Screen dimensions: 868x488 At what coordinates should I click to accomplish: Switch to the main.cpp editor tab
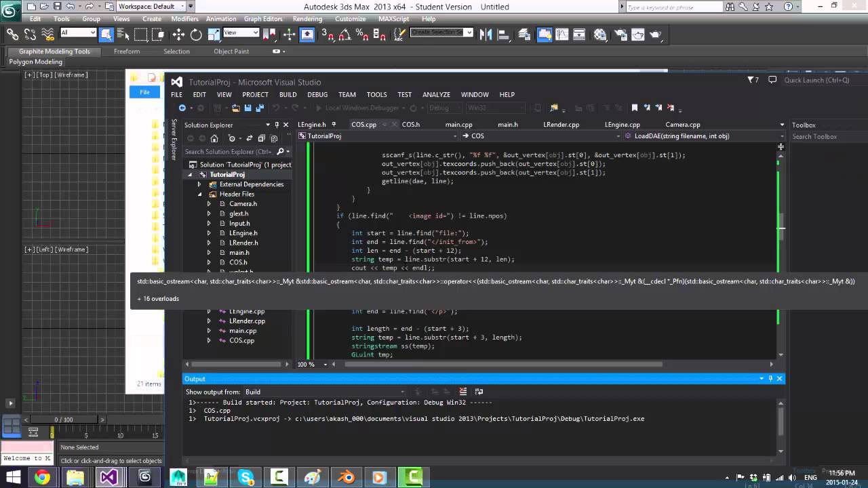[458, 125]
